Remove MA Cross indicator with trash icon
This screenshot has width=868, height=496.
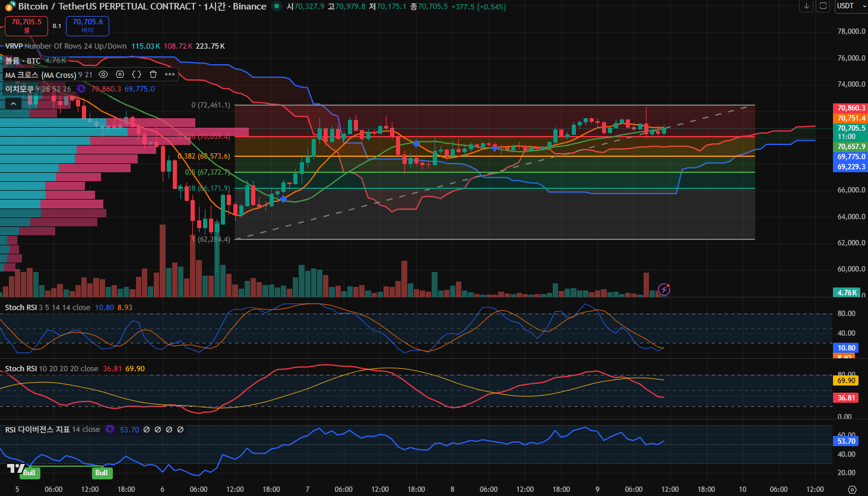click(x=153, y=74)
